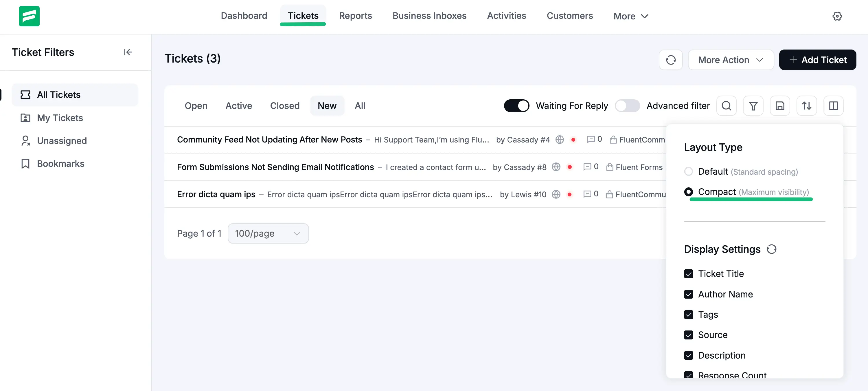Click the column layout icon
The image size is (868, 391).
[834, 106]
